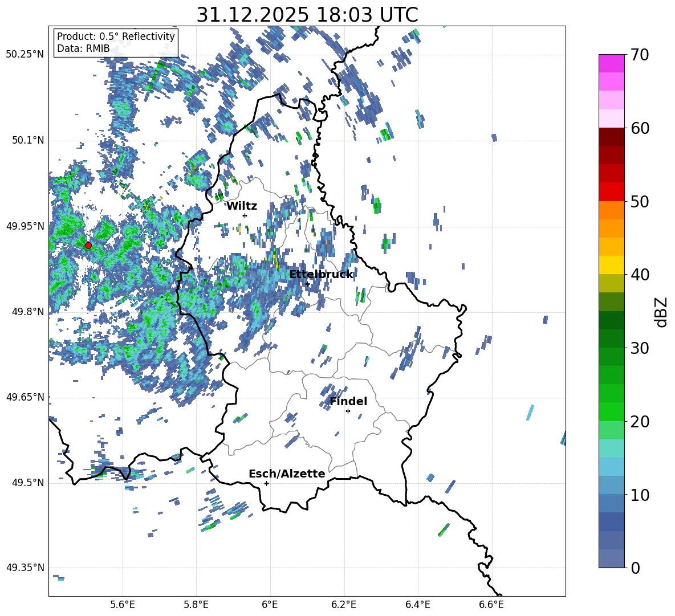
Task: Click the 6.6°E longitude label
Action: pyautogui.click(x=491, y=605)
